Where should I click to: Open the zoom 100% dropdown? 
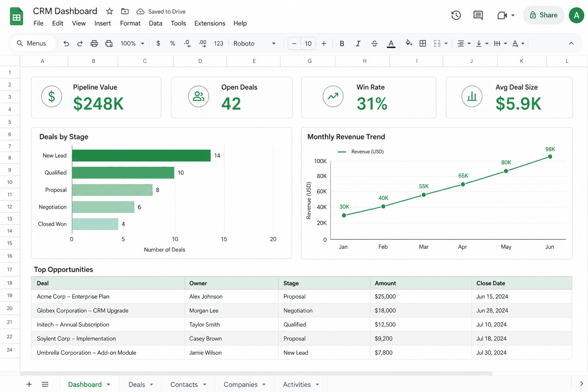pyautogui.click(x=132, y=44)
